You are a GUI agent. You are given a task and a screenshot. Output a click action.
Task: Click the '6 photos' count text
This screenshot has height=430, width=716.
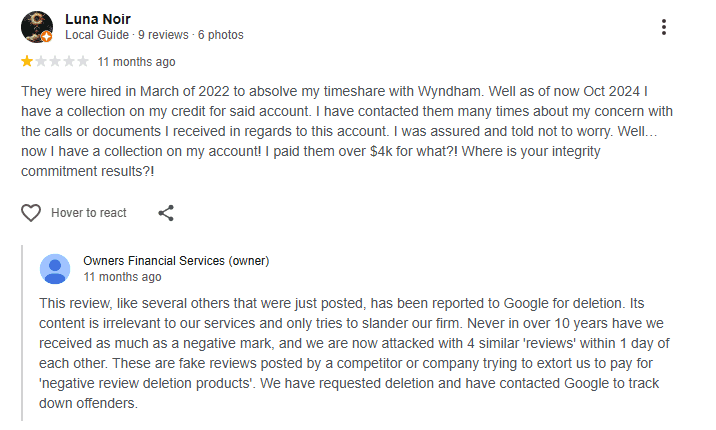220,35
